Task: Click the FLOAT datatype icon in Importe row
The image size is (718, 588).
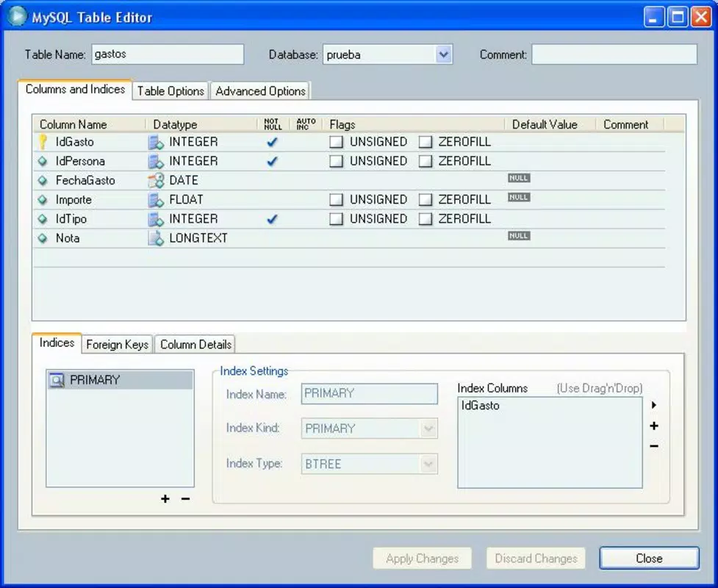Action: pos(156,200)
